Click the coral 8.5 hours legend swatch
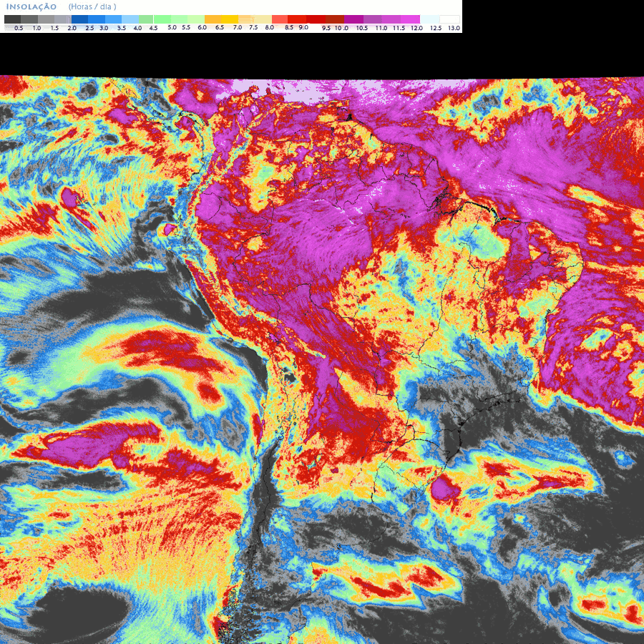 pos(280,19)
